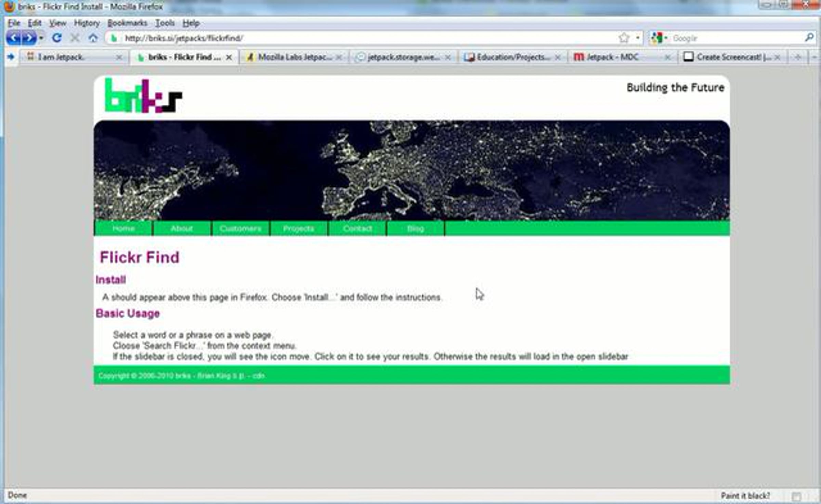Bookmark this page with the star icon
The image size is (821, 504).
click(624, 38)
